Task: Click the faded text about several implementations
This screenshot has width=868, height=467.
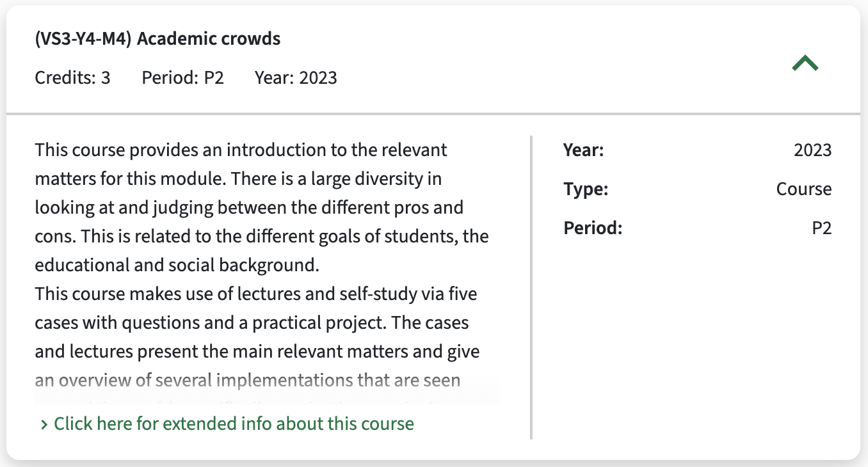Action: click(x=248, y=381)
